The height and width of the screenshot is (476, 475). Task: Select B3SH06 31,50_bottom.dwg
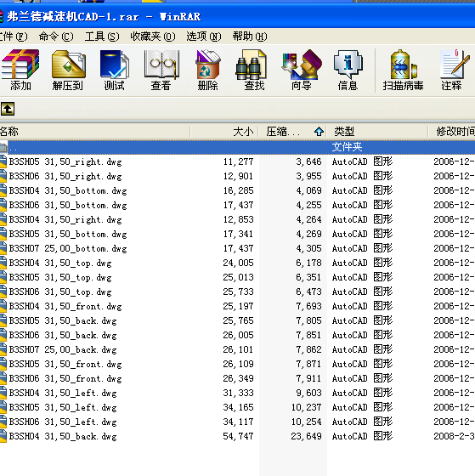68,205
